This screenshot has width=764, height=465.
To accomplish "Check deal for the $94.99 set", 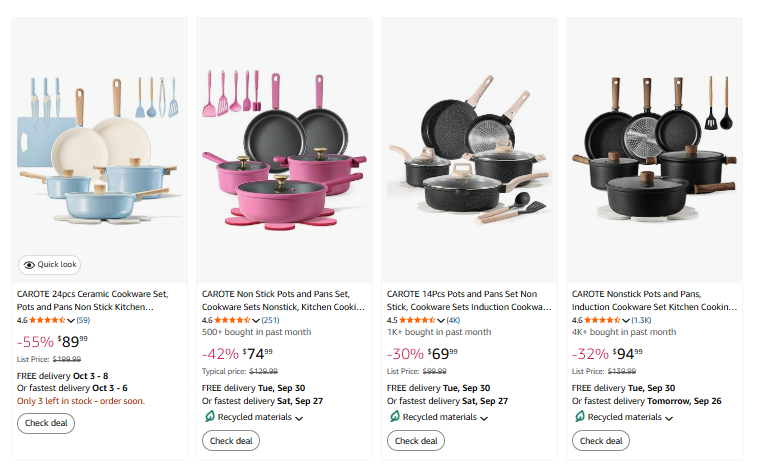I will coord(600,440).
